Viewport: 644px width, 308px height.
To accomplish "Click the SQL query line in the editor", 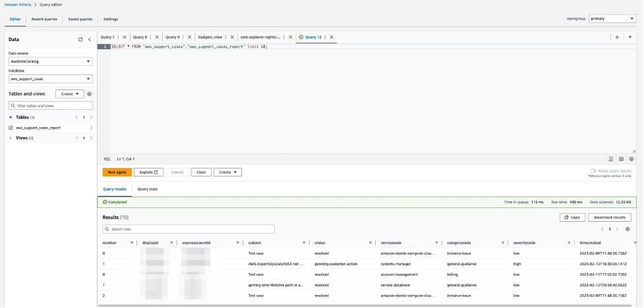I will coord(189,47).
